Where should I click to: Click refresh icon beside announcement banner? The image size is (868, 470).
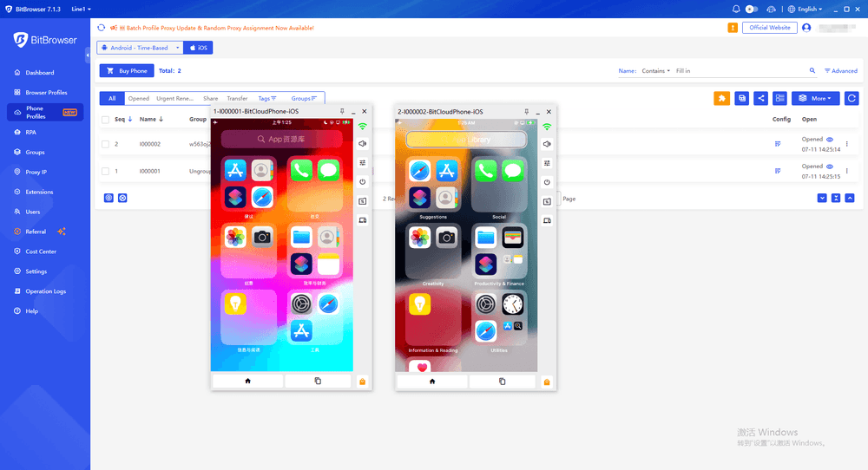(x=102, y=28)
